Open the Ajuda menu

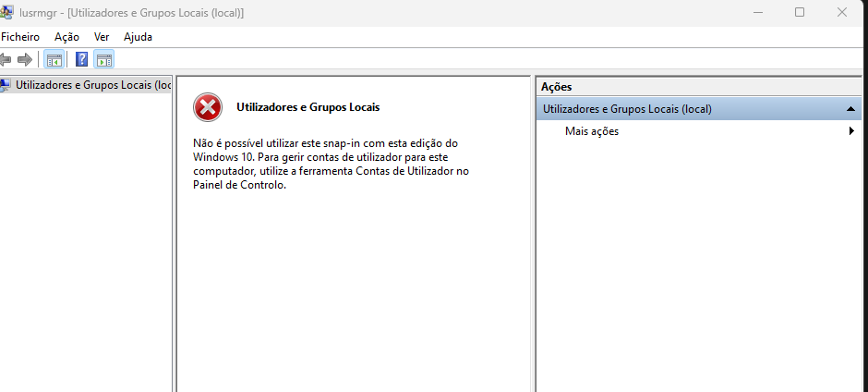pos(138,37)
